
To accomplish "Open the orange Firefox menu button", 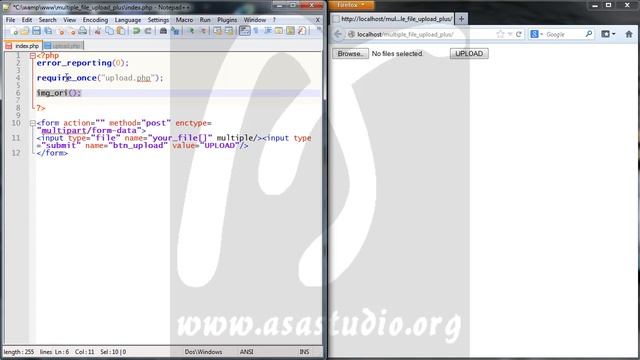I will (351, 5).
